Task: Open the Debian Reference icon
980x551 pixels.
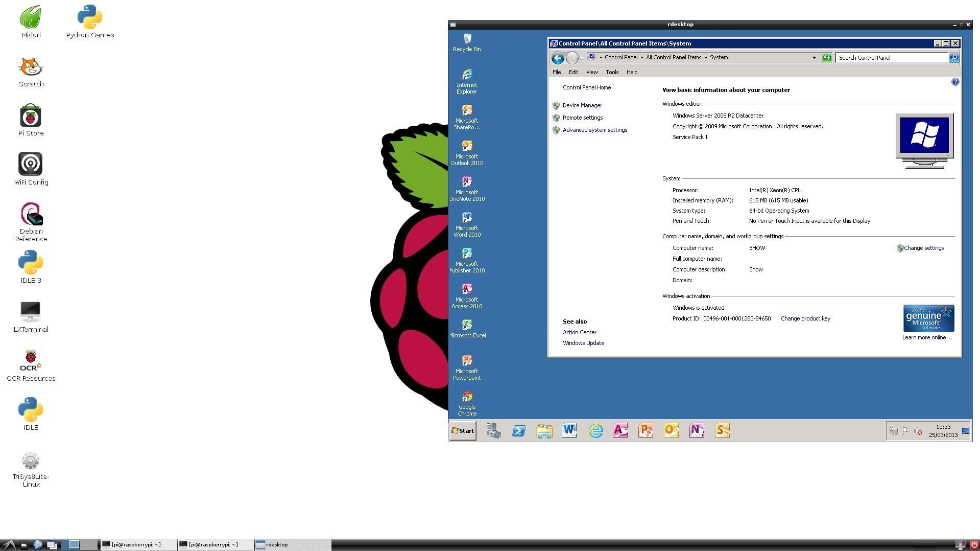Action: tap(31, 222)
